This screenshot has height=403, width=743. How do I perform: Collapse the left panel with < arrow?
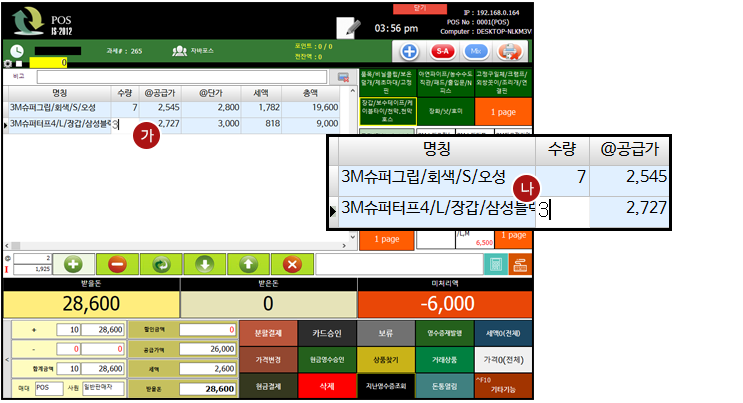coord(7,360)
